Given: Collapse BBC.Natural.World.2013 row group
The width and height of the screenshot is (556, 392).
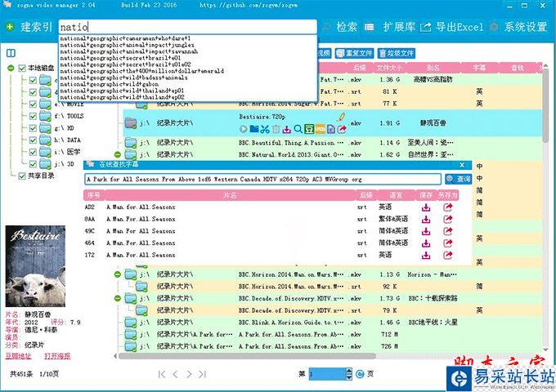Looking at the screenshot, I should pos(118,154).
